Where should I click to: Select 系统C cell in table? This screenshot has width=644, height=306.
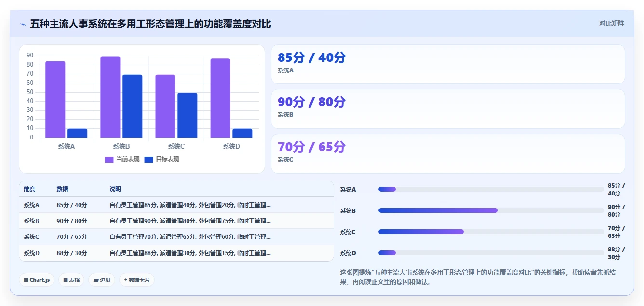(31, 237)
